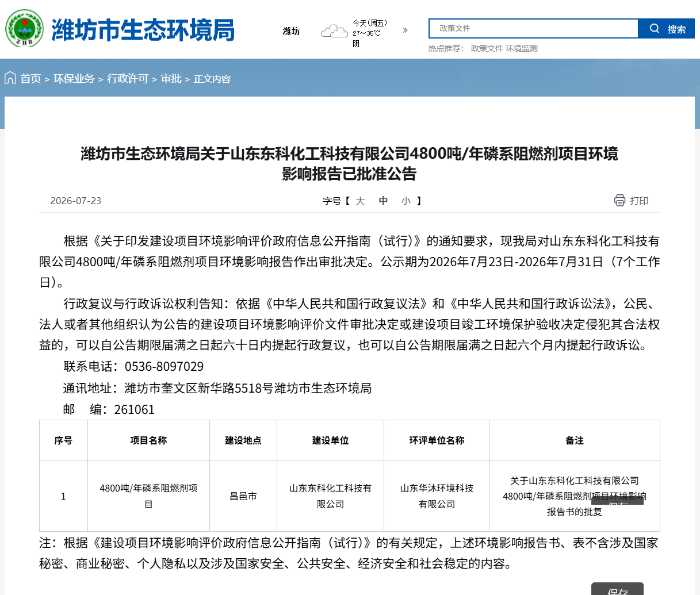Image resolution: width=700 pixels, height=595 pixels.
Task: Click the 正文内容 breadcrumb text
Action: click(212, 79)
